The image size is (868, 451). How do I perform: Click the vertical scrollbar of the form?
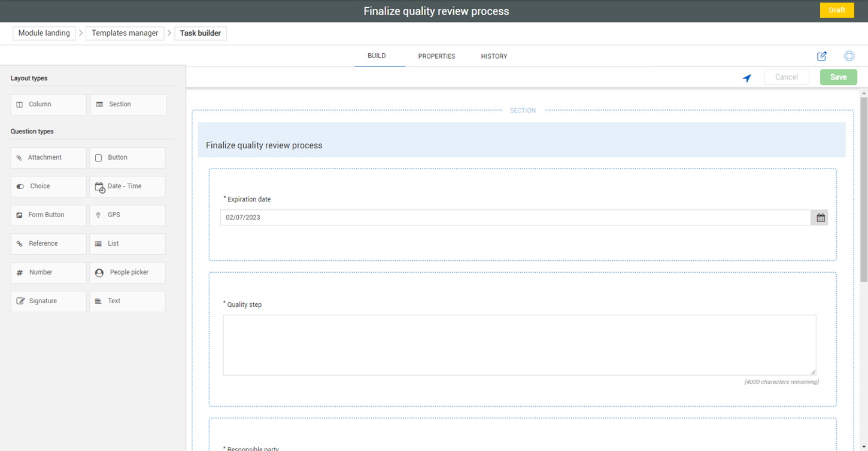pyautogui.click(x=864, y=188)
